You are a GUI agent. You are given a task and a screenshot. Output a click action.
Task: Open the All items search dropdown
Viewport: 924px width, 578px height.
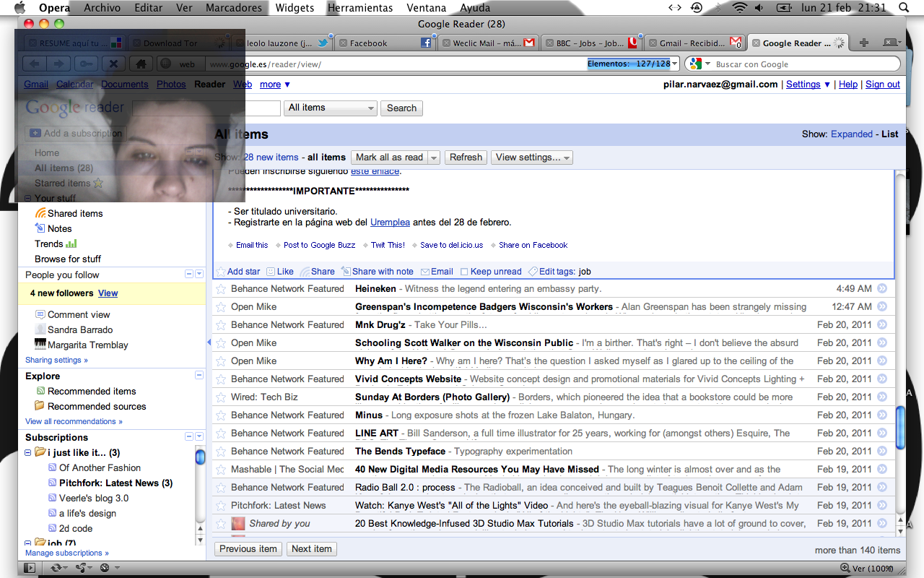click(x=331, y=108)
